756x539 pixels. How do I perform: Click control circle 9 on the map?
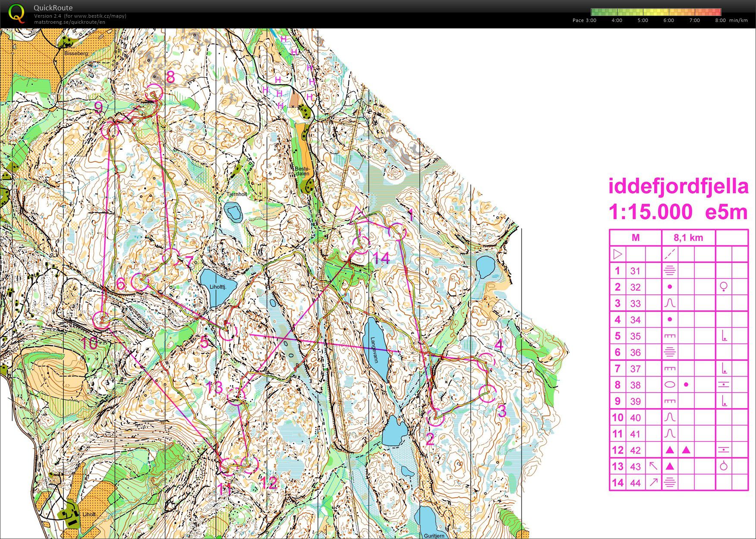click(x=110, y=129)
